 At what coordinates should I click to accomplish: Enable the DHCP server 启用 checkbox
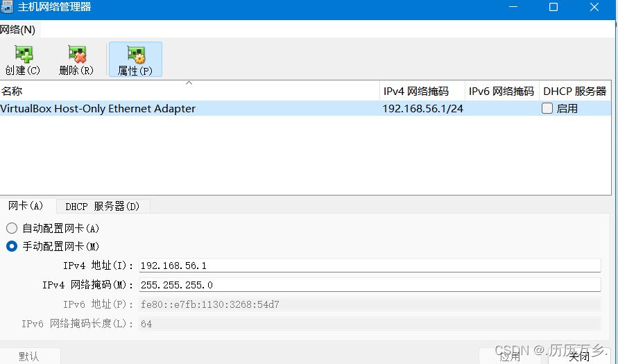tap(547, 108)
